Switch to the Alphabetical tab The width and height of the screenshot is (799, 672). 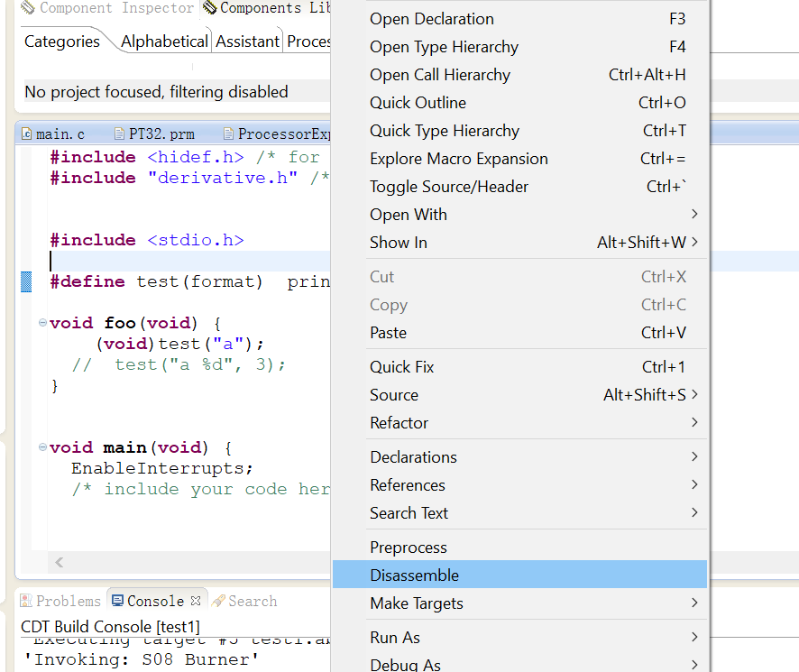[164, 41]
